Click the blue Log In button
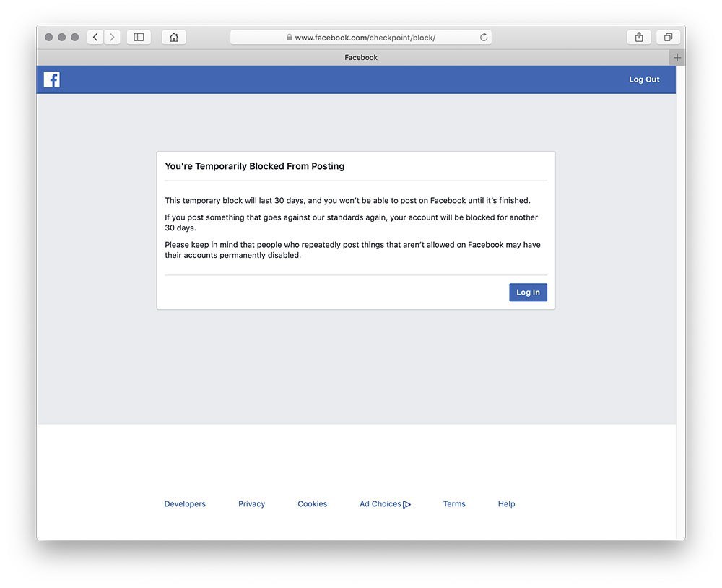The width and height of the screenshot is (722, 588). [528, 292]
